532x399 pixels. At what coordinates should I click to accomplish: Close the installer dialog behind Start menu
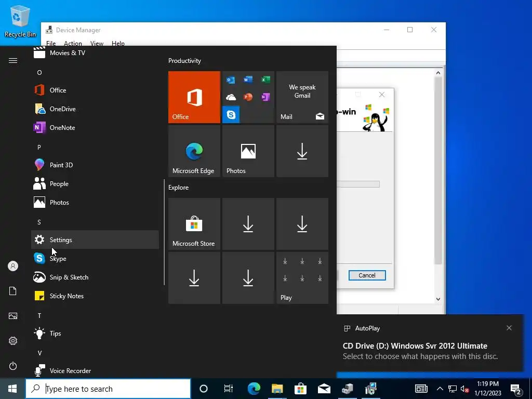point(382,95)
